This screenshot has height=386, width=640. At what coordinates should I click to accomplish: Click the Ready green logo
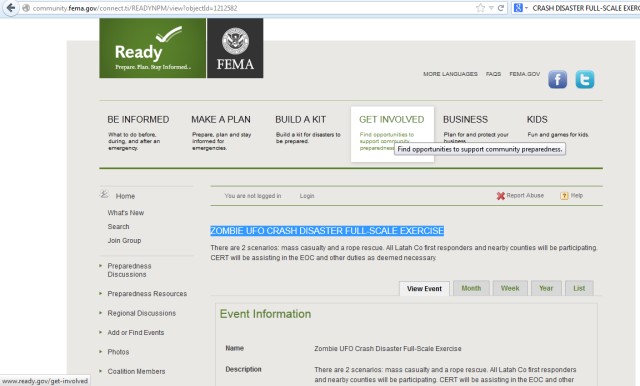click(x=153, y=48)
